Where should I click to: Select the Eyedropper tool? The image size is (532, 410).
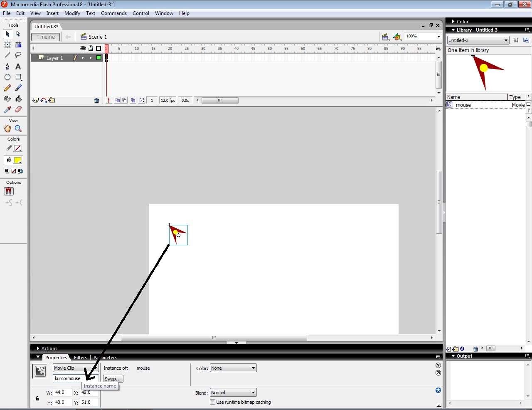[7, 110]
